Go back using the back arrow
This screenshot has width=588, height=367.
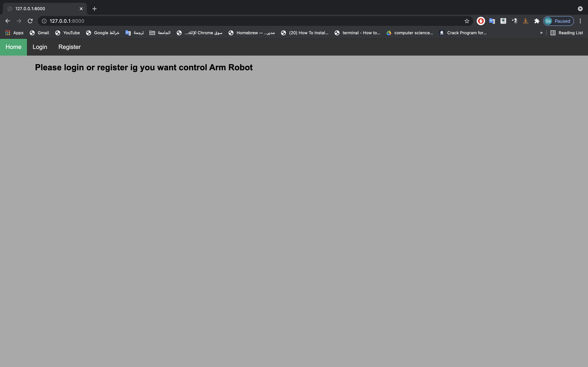pos(8,21)
